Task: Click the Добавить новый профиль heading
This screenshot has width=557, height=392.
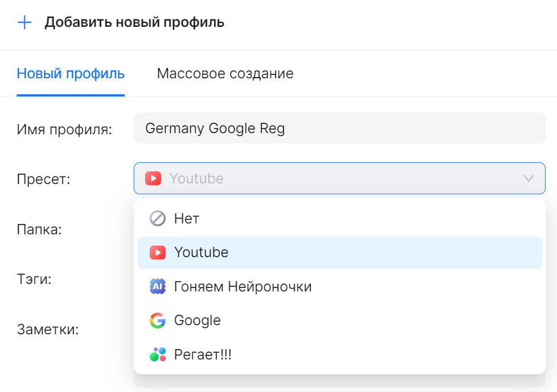Action: coord(134,23)
